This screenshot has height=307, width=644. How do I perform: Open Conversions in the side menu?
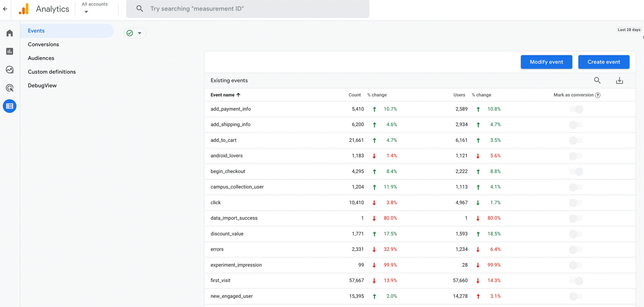point(43,45)
